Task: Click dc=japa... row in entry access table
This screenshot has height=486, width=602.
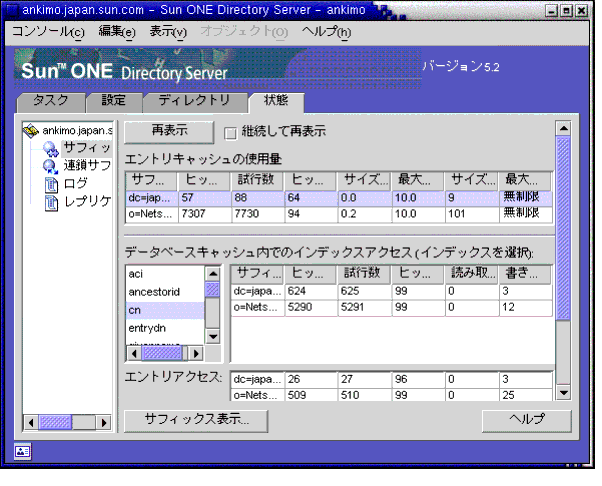Action: [x=392, y=380]
